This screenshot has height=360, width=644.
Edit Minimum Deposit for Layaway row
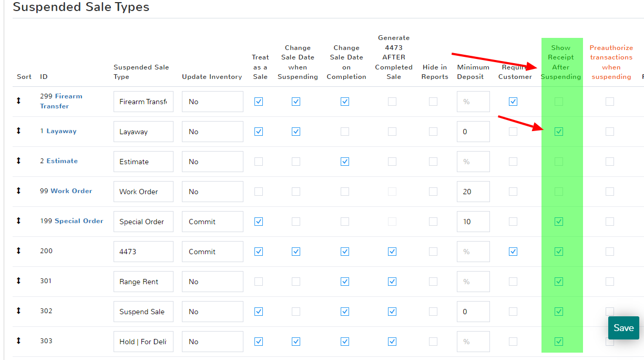pyautogui.click(x=473, y=132)
